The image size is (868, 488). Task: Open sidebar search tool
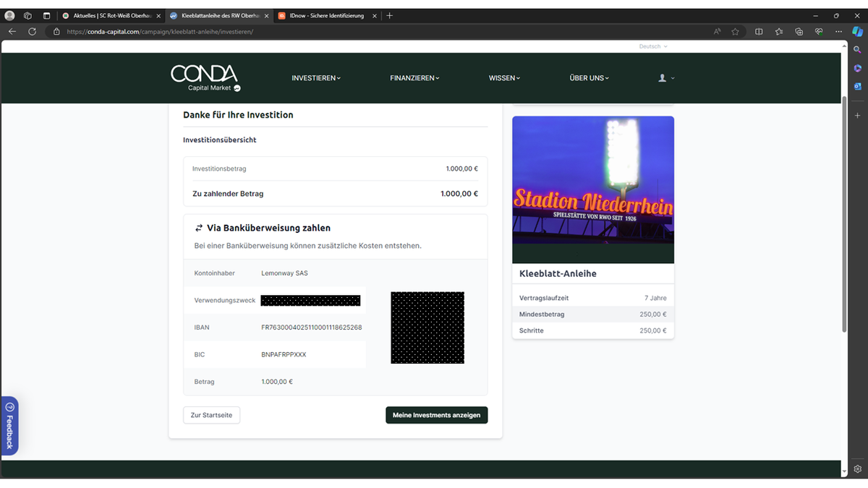[x=858, y=50]
